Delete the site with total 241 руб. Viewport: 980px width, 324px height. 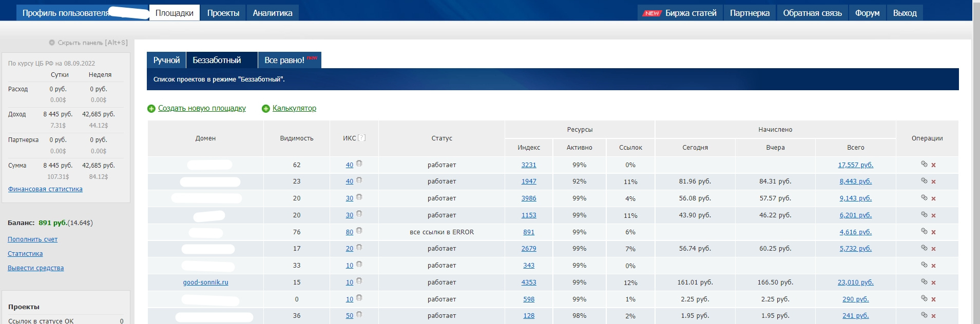tap(933, 316)
